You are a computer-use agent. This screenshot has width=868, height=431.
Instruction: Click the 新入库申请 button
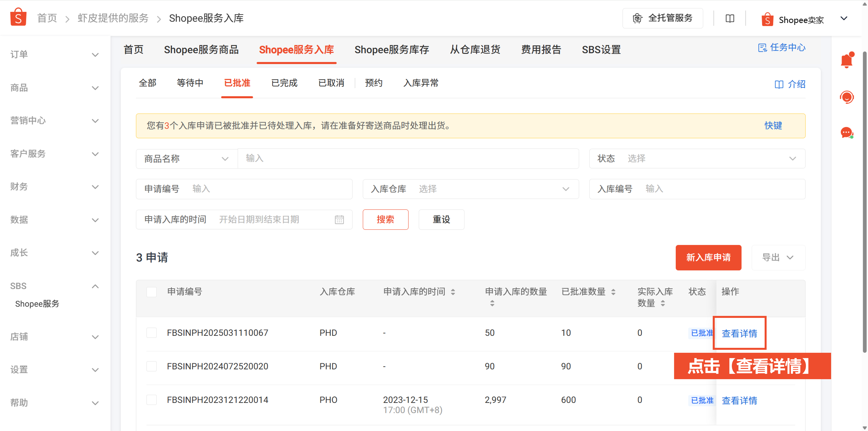click(708, 258)
